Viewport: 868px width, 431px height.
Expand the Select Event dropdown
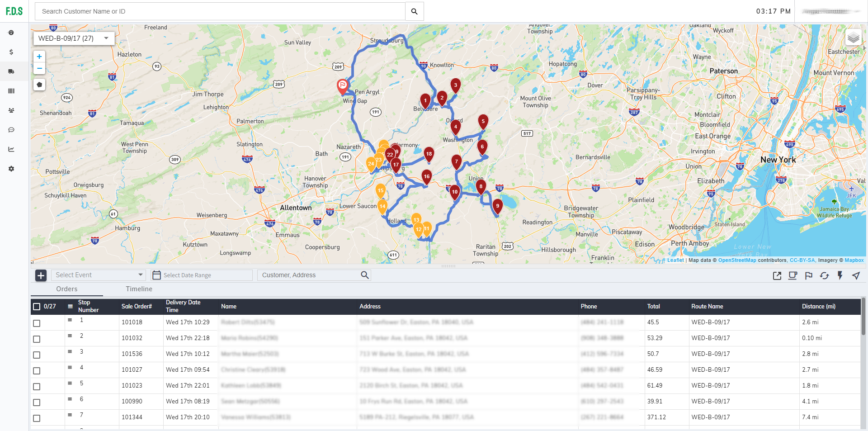(99, 275)
